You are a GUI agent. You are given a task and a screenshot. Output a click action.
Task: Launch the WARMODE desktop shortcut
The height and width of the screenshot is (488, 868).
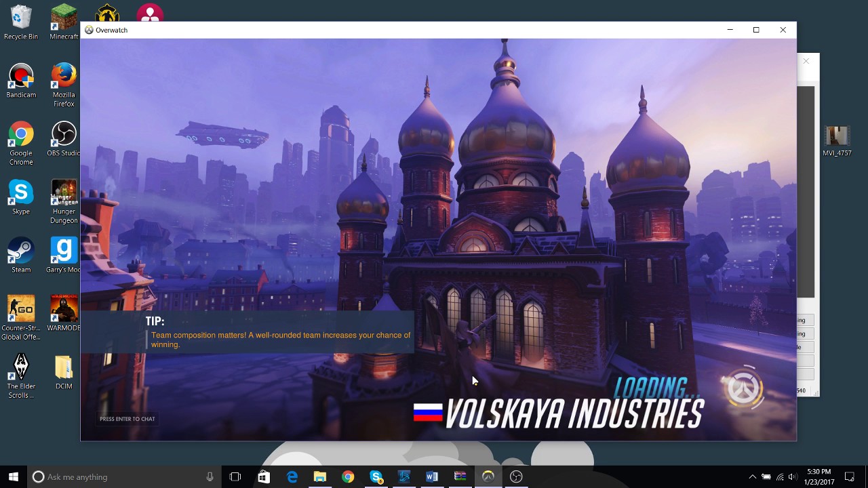64,314
